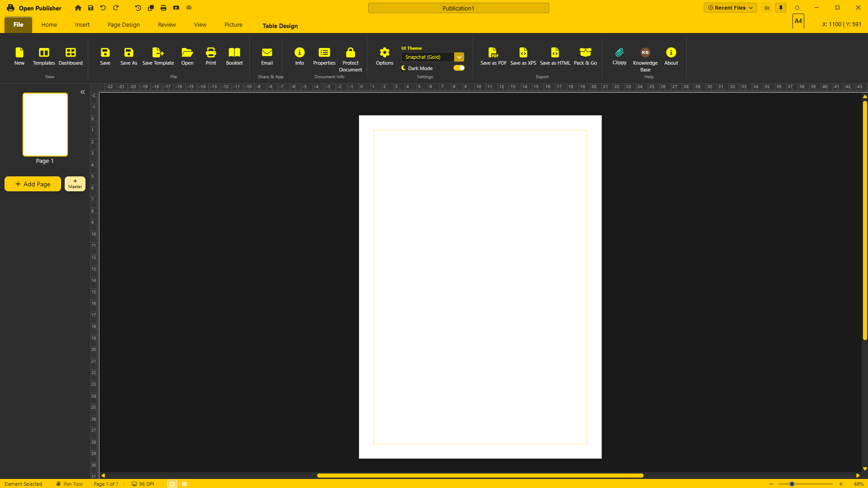Click the home icon in title bar
The image size is (868, 488).
[78, 8]
